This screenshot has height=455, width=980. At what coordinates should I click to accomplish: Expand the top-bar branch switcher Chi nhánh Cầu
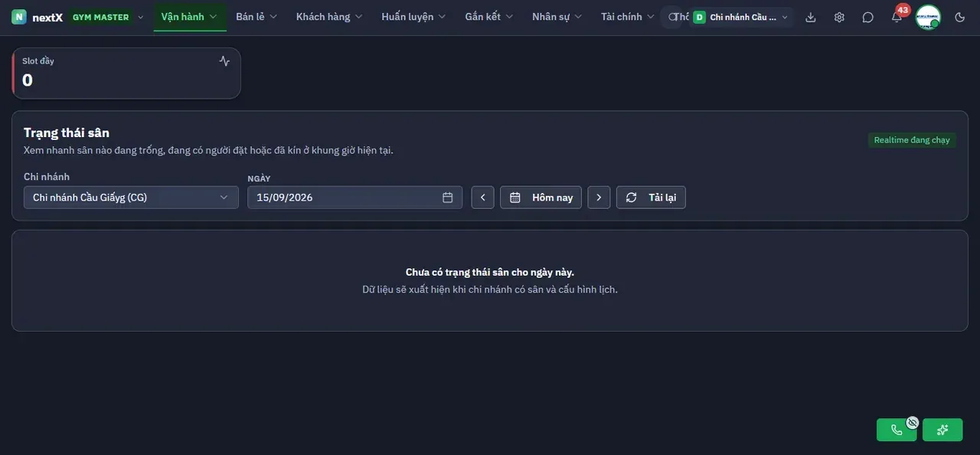(x=741, y=17)
